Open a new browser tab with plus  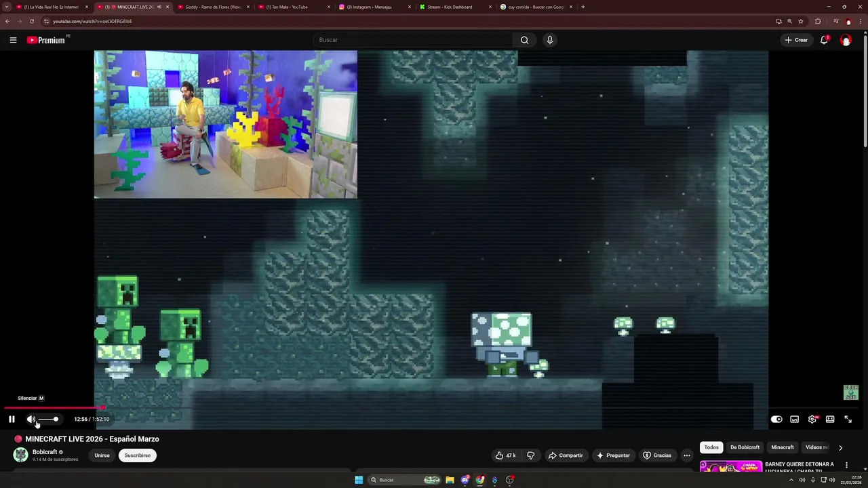pyautogui.click(x=583, y=7)
